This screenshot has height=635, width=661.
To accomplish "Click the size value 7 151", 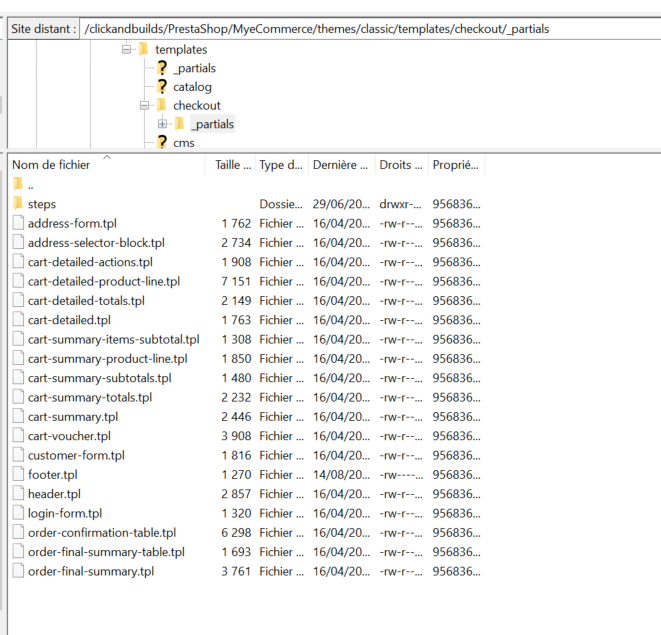I will 236,282.
